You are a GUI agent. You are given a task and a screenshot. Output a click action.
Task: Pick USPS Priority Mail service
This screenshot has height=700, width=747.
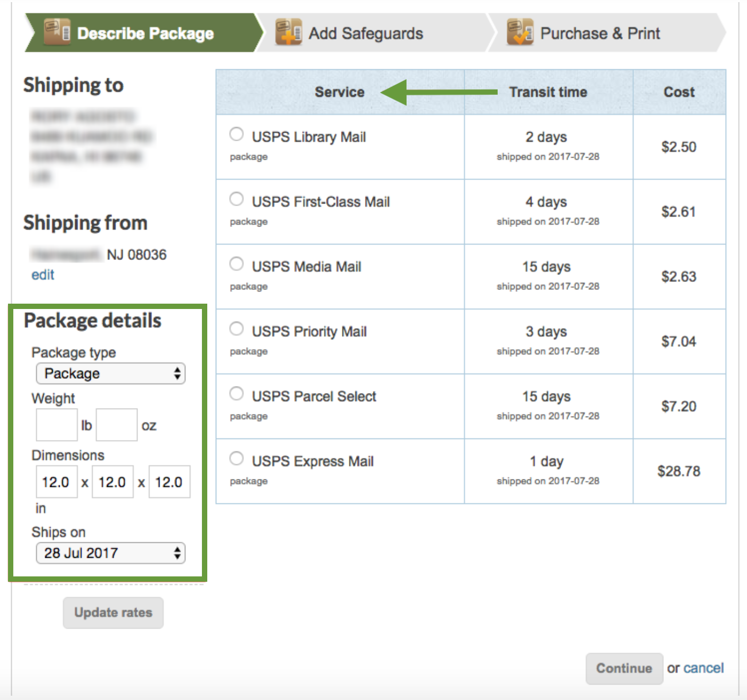pyautogui.click(x=237, y=329)
